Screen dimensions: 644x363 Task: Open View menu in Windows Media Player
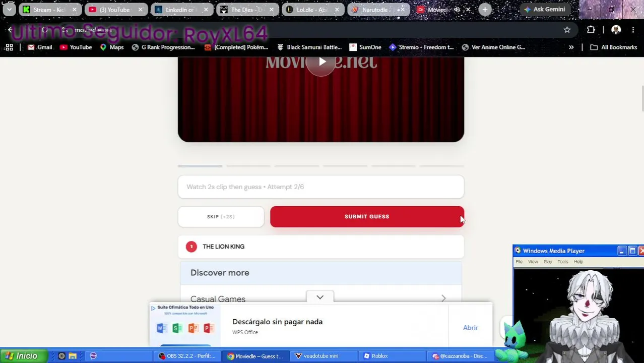click(x=533, y=262)
